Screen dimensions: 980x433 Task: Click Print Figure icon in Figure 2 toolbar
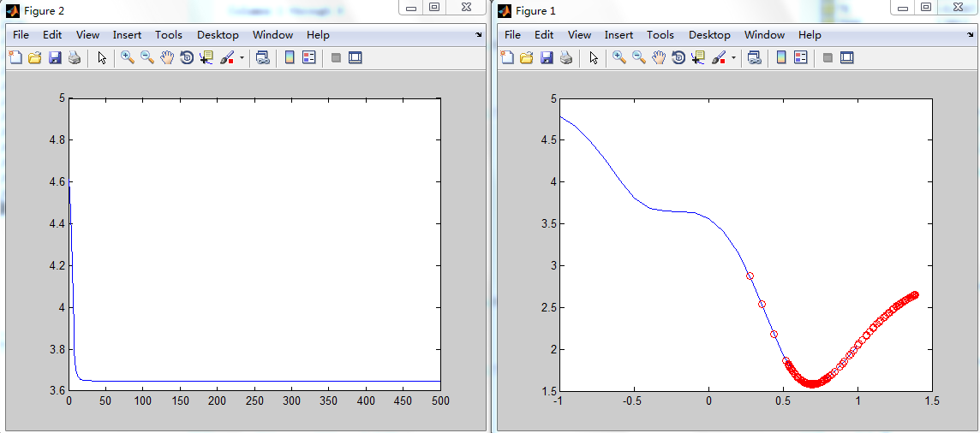tap(74, 58)
